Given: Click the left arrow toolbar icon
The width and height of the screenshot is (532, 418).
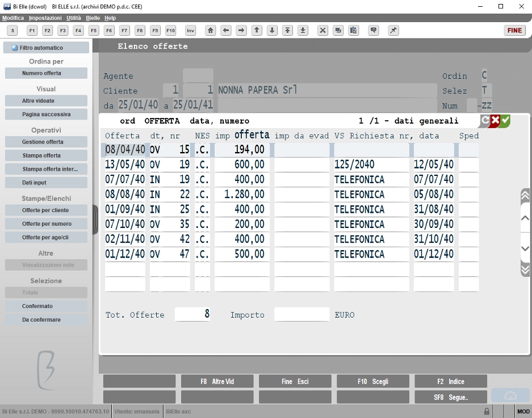Looking at the screenshot, I should click(226, 31).
